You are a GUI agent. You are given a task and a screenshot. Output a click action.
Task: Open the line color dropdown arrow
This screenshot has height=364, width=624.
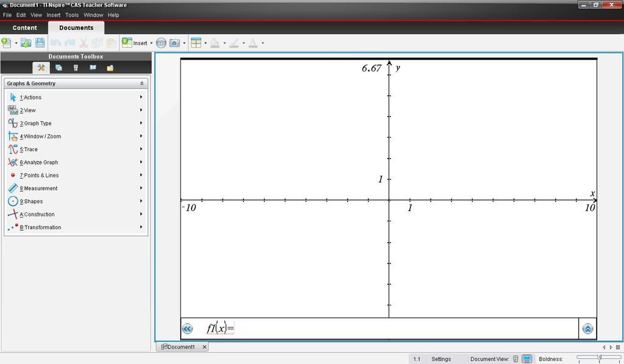coord(243,43)
